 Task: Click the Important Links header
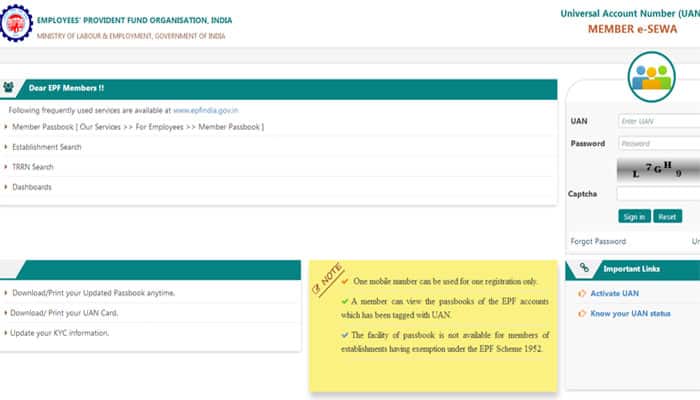[631, 269]
